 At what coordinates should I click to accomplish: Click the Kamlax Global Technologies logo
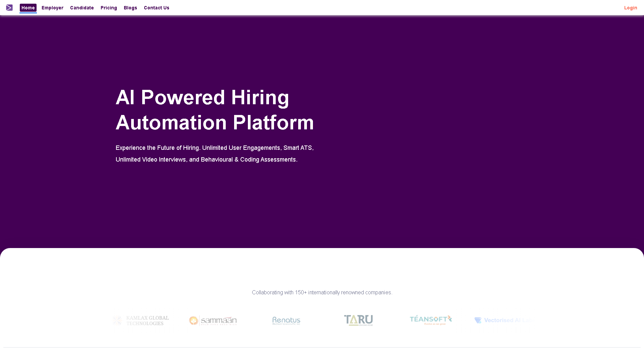[x=141, y=320]
